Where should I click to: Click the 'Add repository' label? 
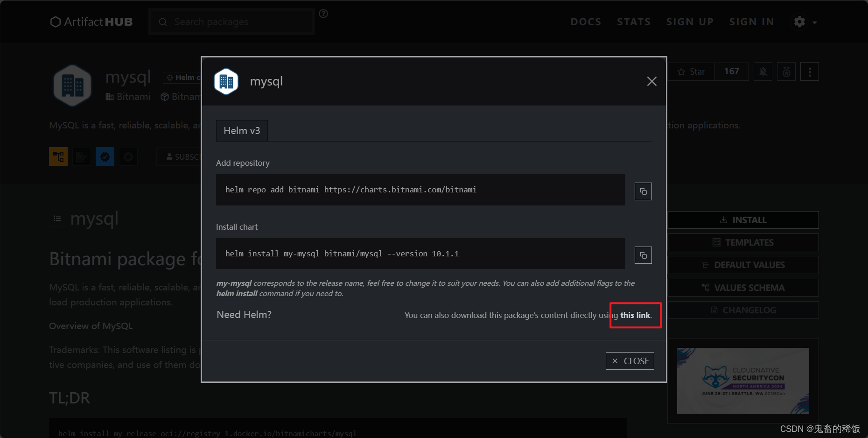[243, 163]
